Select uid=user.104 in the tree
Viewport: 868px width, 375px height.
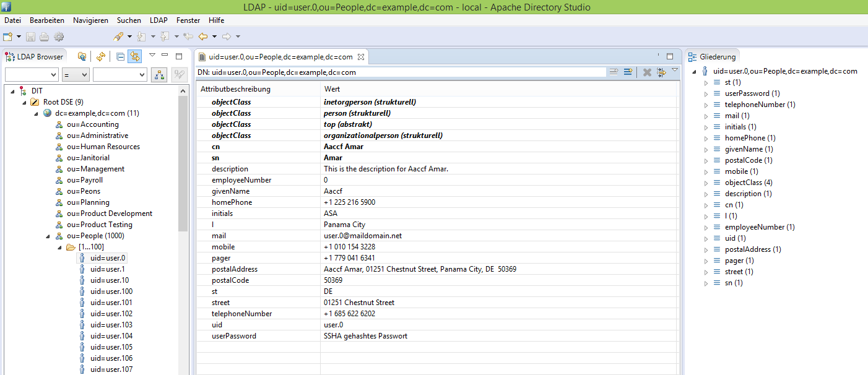[x=111, y=336]
